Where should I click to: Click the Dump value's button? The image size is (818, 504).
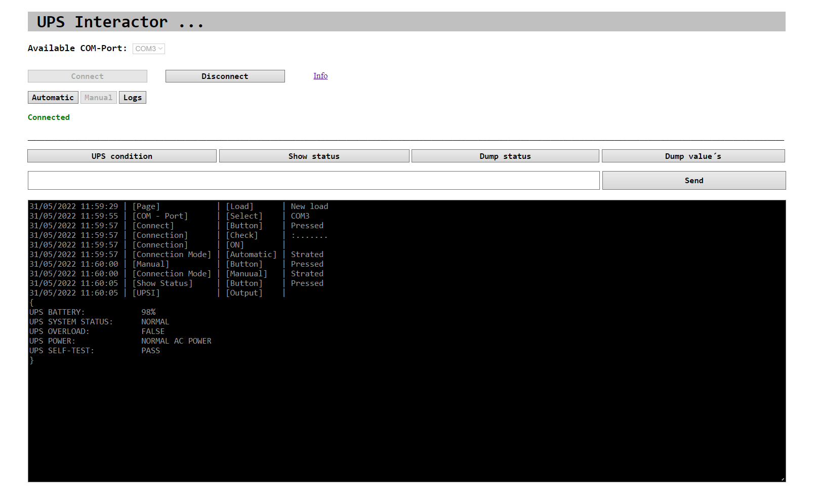693,156
